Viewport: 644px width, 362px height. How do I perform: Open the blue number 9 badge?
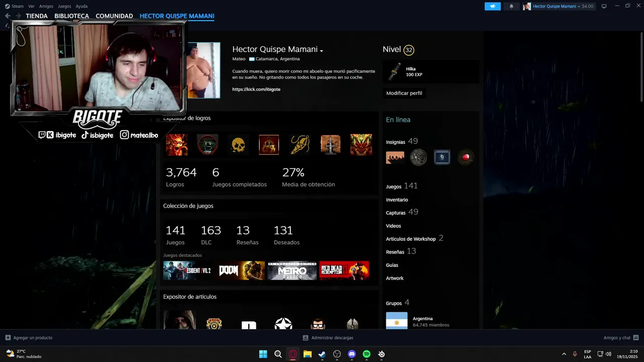coord(442,157)
